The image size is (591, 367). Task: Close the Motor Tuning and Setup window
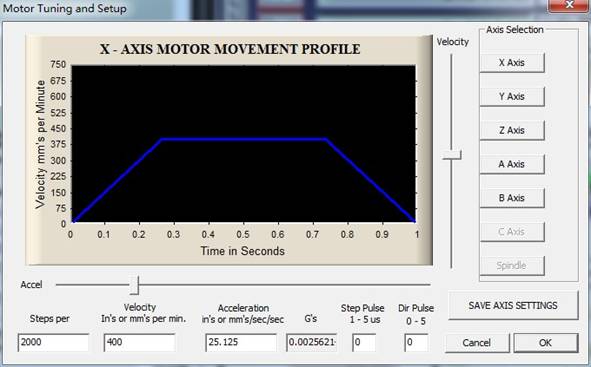pos(570,5)
